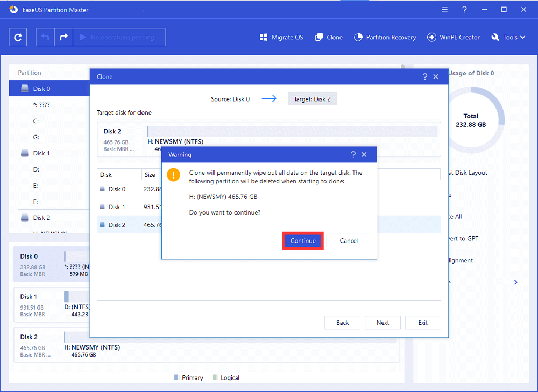The image size is (538, 392).
Task: Open the hamburger menu in title bar
Action: click(444, 10)
